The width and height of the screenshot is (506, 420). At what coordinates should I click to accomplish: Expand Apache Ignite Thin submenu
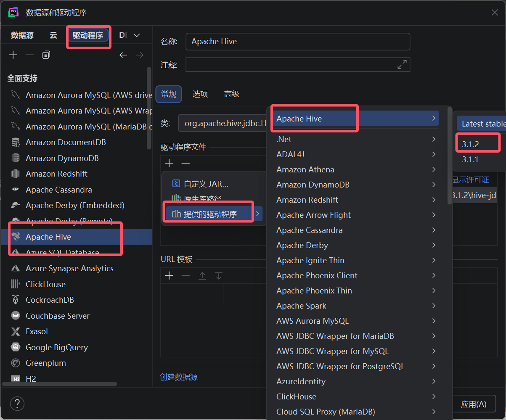pyautogui.click(x=434, y=260)
